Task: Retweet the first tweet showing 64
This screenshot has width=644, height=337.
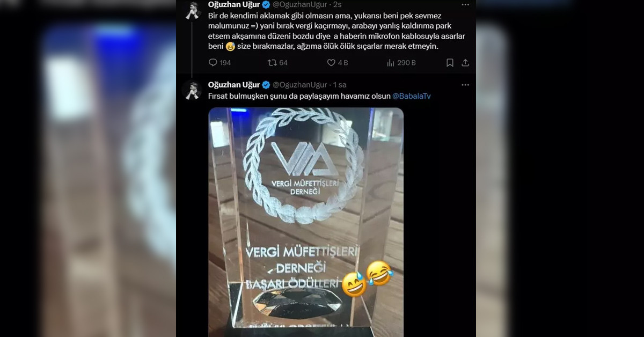Action: pos(277,63)
